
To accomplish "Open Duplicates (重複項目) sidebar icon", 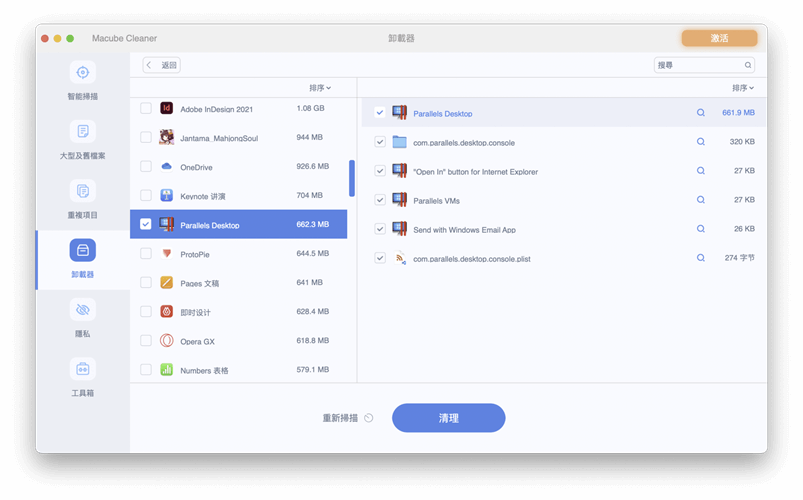I will pos(82,191).
